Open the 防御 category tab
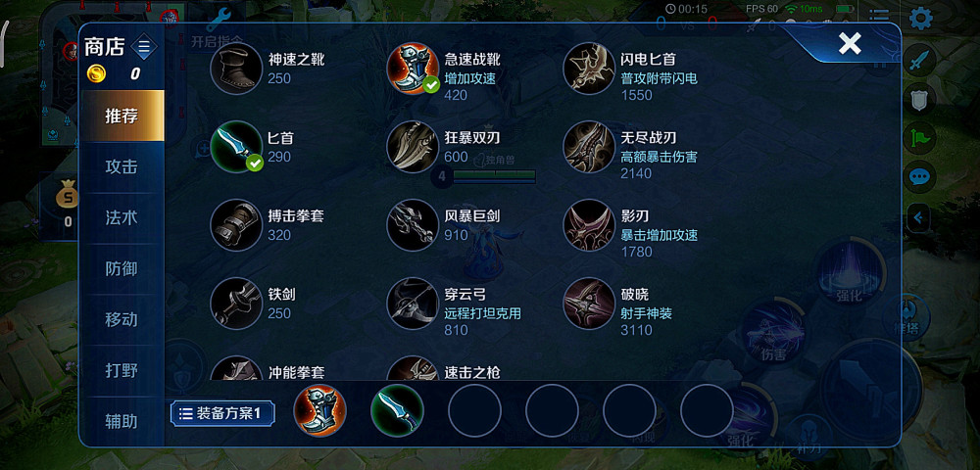980x470 pixels. 122,269
